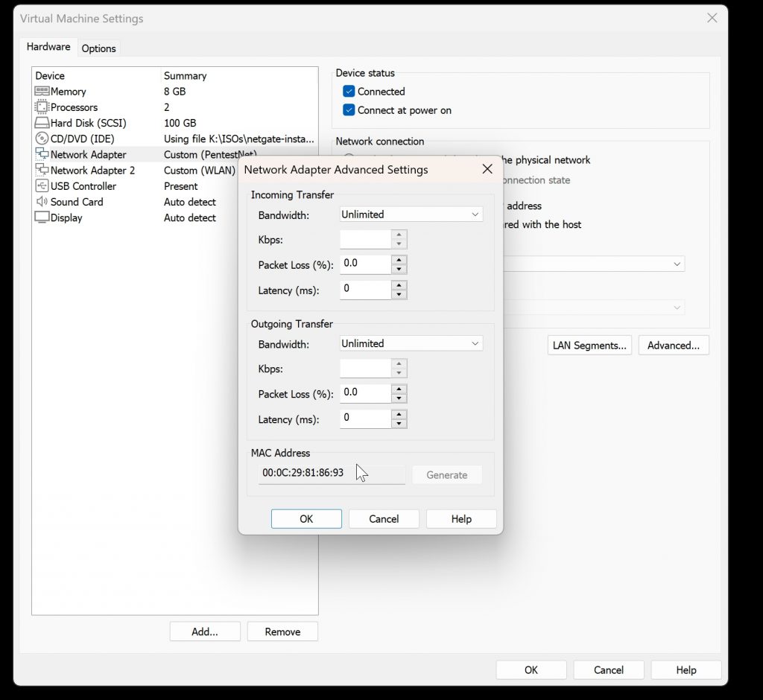Image resolution: width=763 pixels, height=700 pixels.
Task: Select the Memory device icon
Action: (x=42, y=92)
